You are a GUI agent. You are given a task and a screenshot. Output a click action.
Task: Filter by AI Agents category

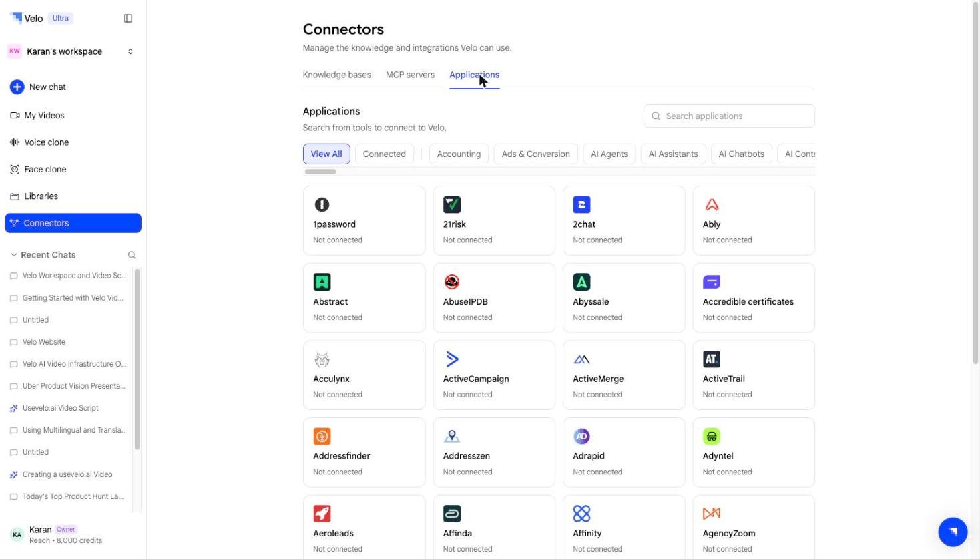click(609, 154)
